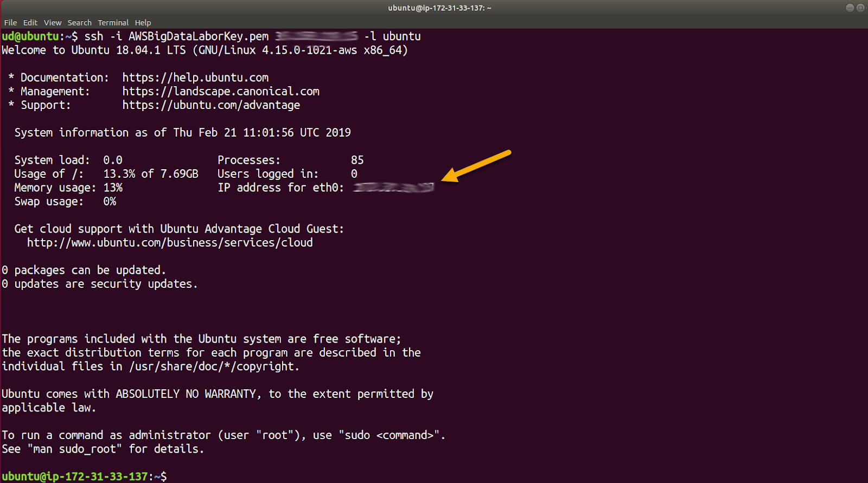The height and width of the screenshot is (483, 868).
Task: Minimize the terminal window
Action: (850, 8)
